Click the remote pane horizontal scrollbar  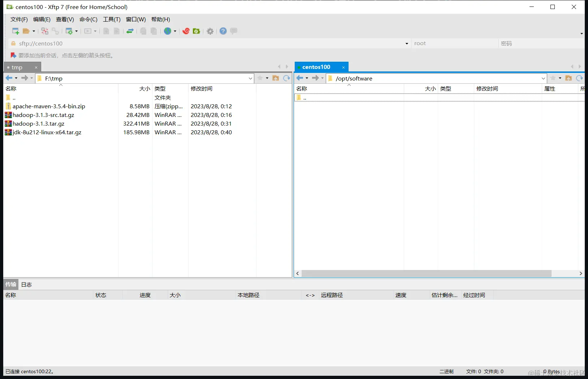point(427,274)
